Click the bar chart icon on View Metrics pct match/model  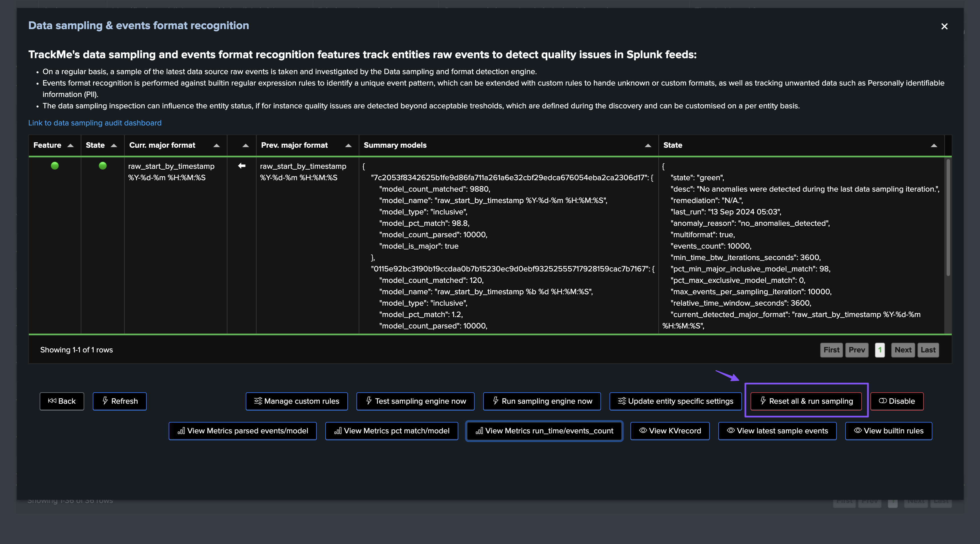click(x=338, y=430)
